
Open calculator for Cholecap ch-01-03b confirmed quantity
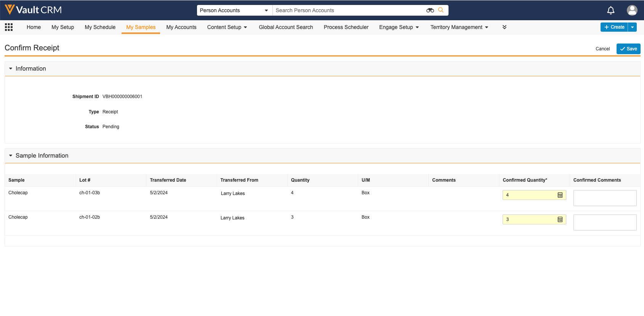tap(560, 195)
